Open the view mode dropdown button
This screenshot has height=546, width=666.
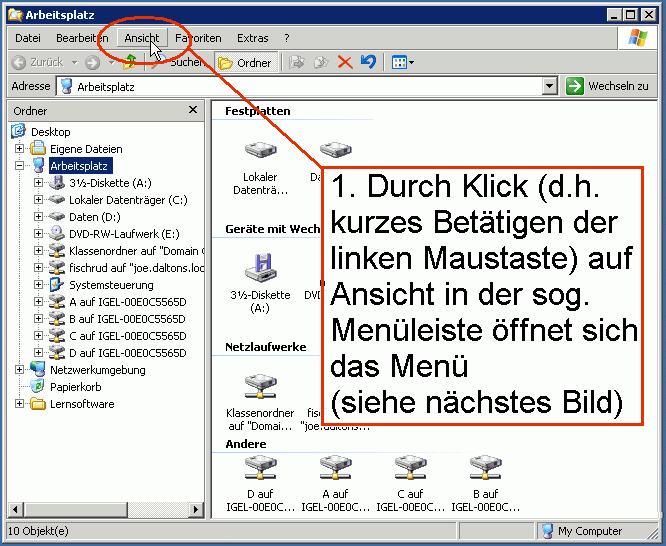[x=403, y=62]
